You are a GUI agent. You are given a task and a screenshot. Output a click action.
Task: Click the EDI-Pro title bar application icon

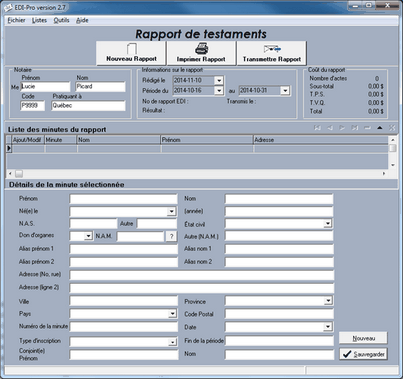(x=8, y=7)
